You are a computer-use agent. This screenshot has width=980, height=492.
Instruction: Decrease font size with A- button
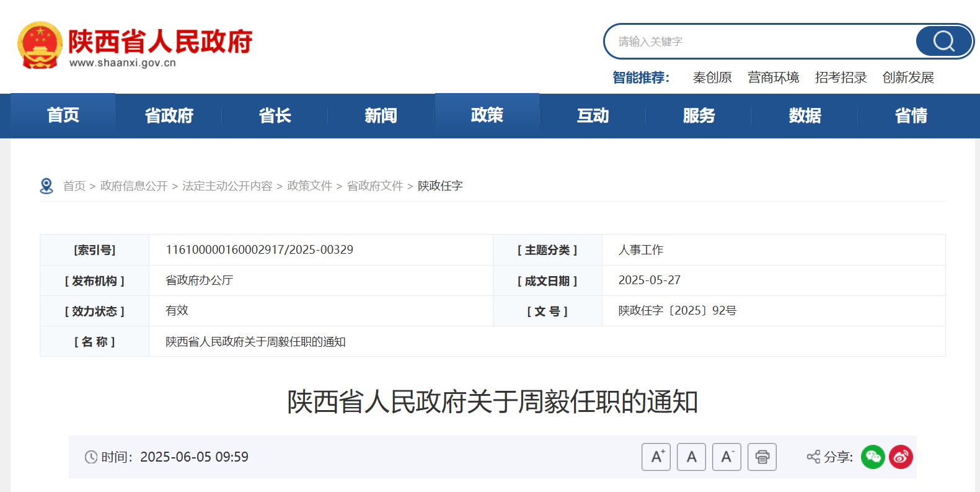click(x=726, y=457)
